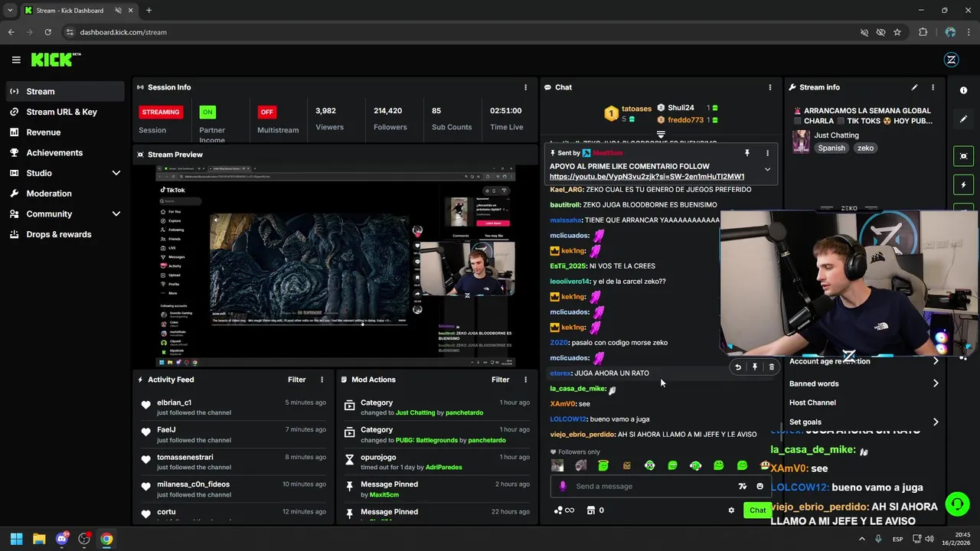980x551 pixels.
Task: Click the red STREAMING status badge
Action: coord(160,112)
